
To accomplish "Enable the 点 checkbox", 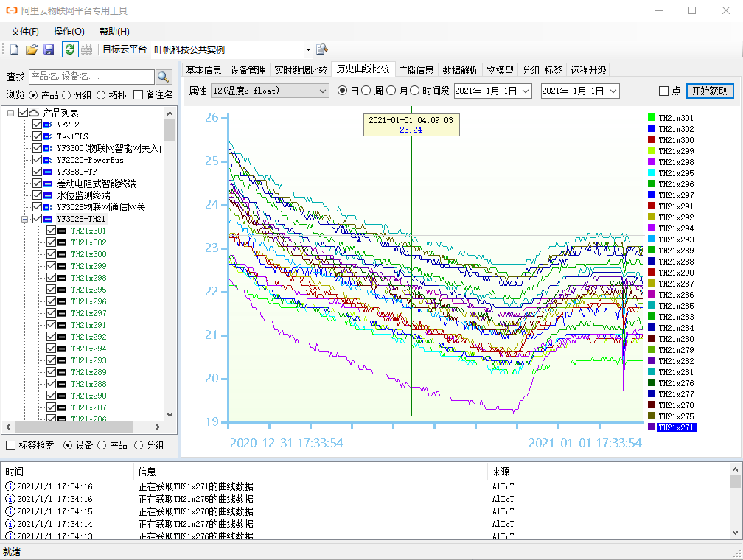I will pos(664,91).
